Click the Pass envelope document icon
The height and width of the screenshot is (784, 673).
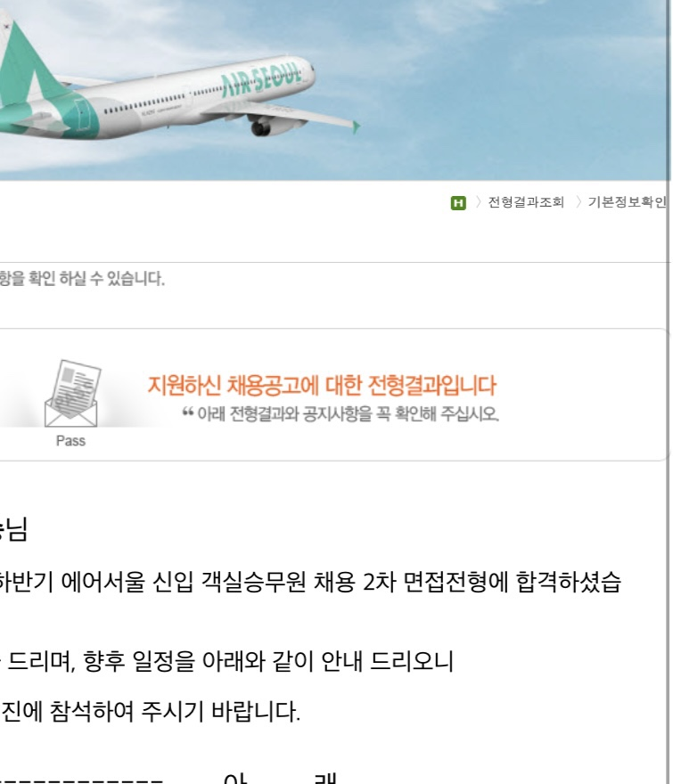pyautogui.click(x=71, y=394)
